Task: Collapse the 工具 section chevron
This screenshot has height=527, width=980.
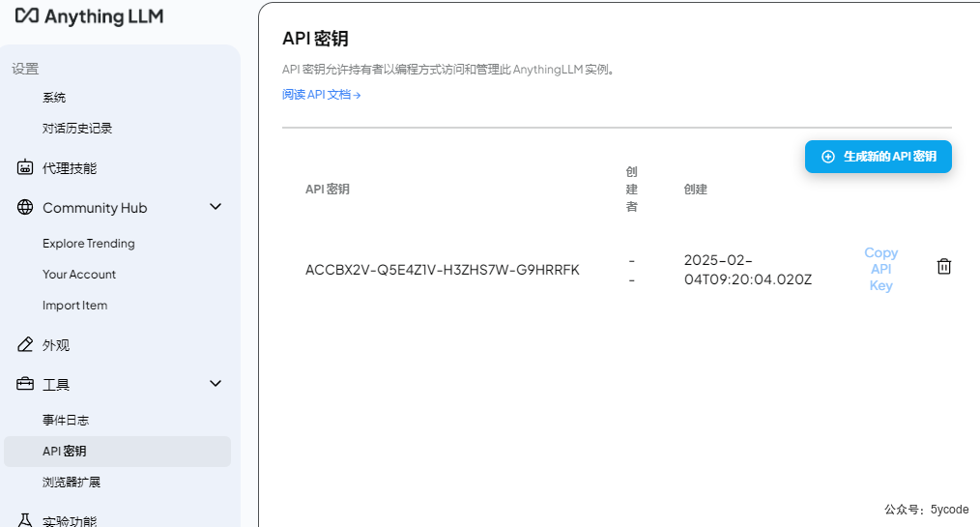Action: pos(216,384)
